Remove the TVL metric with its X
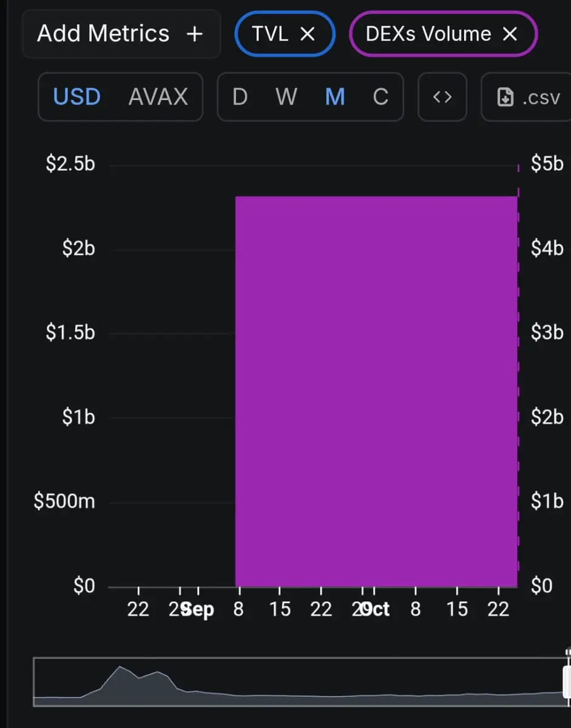This screenshot has height=728, width=571. 308,34
